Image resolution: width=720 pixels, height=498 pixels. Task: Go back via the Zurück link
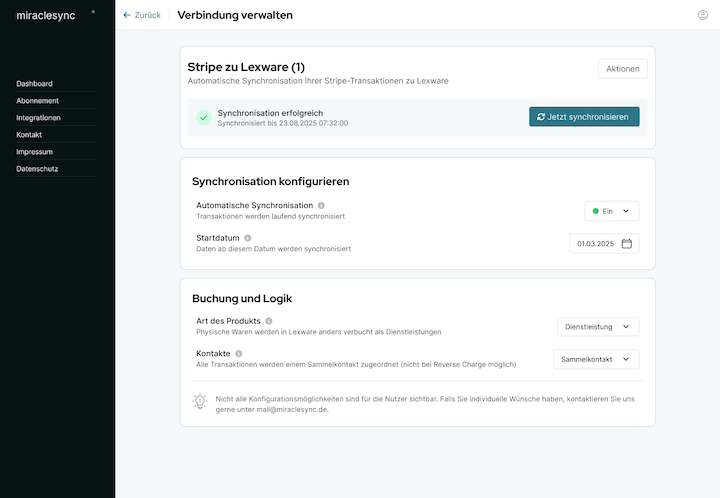click(x=141, y=15)
